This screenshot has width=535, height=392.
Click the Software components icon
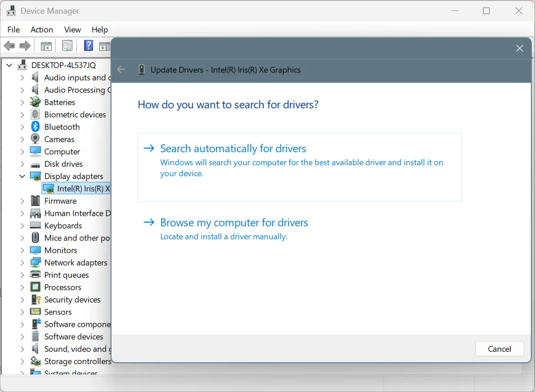click(x=36, y=324)
